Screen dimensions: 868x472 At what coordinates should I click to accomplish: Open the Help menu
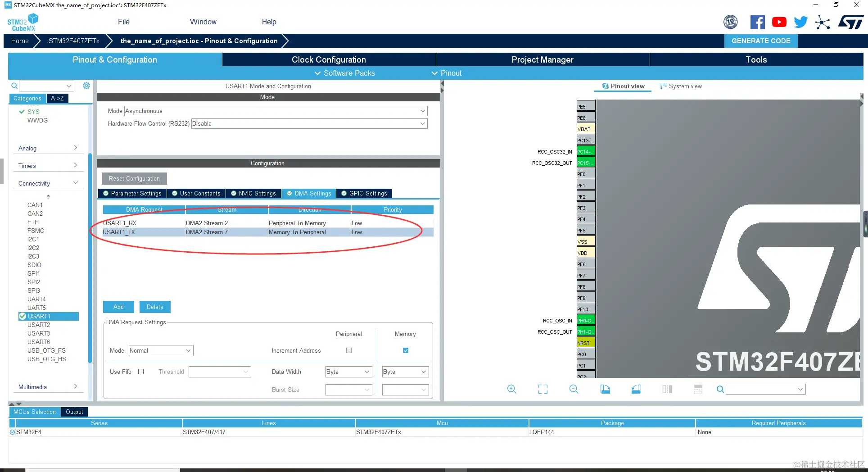coord(269,22)
